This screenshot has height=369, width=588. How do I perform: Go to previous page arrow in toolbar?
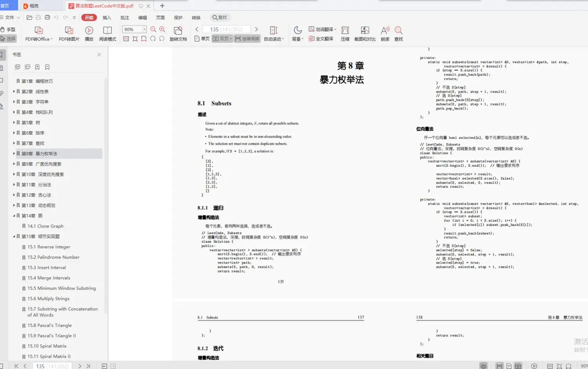click(197, 29)
